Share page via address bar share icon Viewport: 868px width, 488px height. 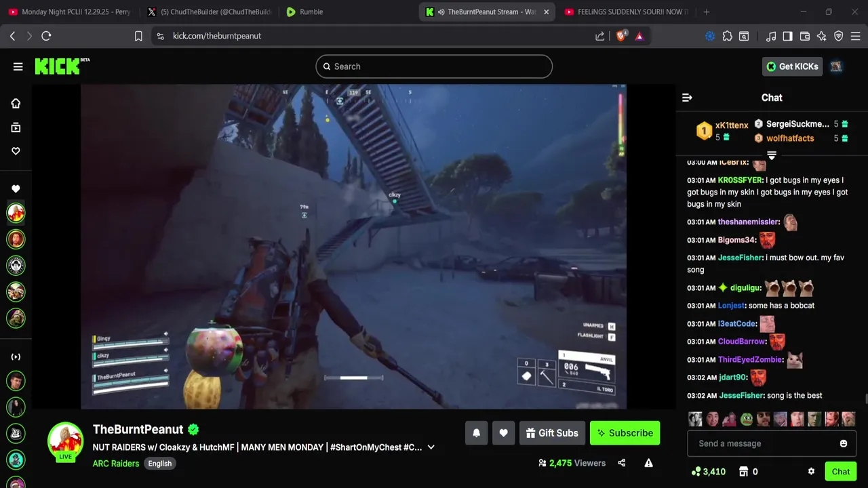599,36
